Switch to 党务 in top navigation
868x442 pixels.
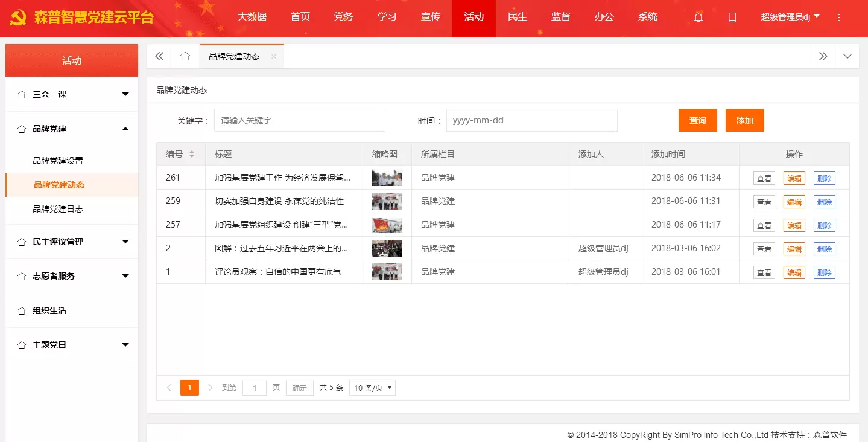tap(343, 17)
